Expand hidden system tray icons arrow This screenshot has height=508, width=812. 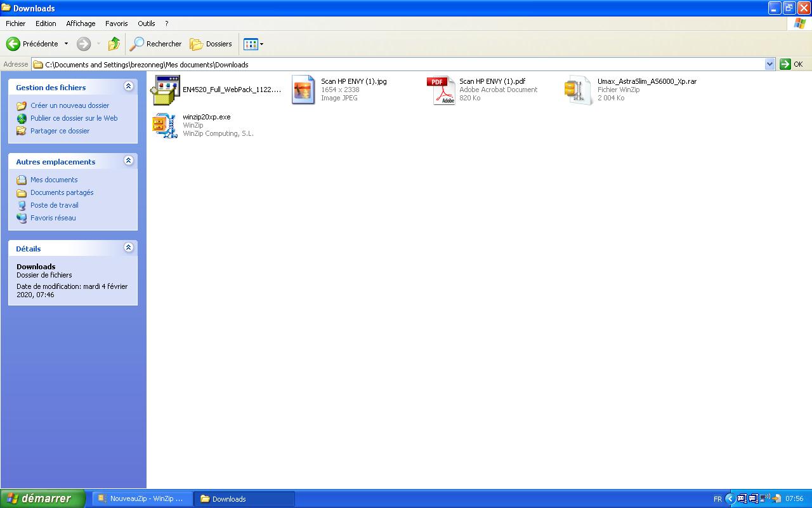[x=730, y=498]
